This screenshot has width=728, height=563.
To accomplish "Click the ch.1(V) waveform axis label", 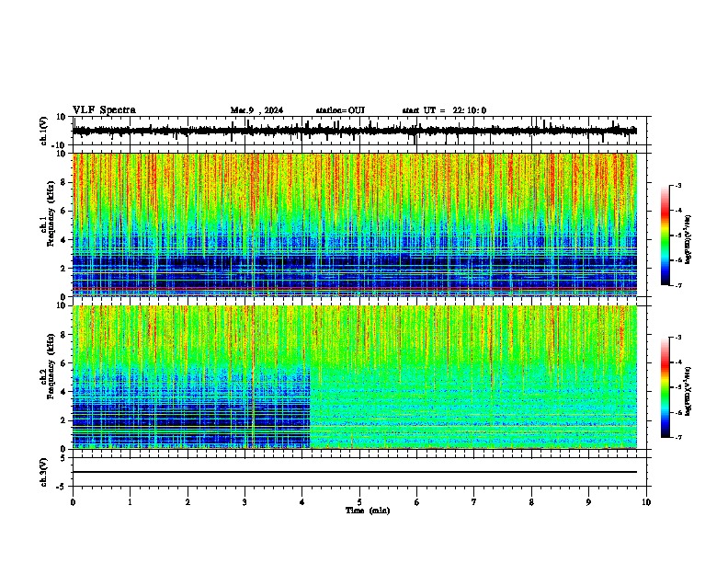I will (x=43, y=131).
